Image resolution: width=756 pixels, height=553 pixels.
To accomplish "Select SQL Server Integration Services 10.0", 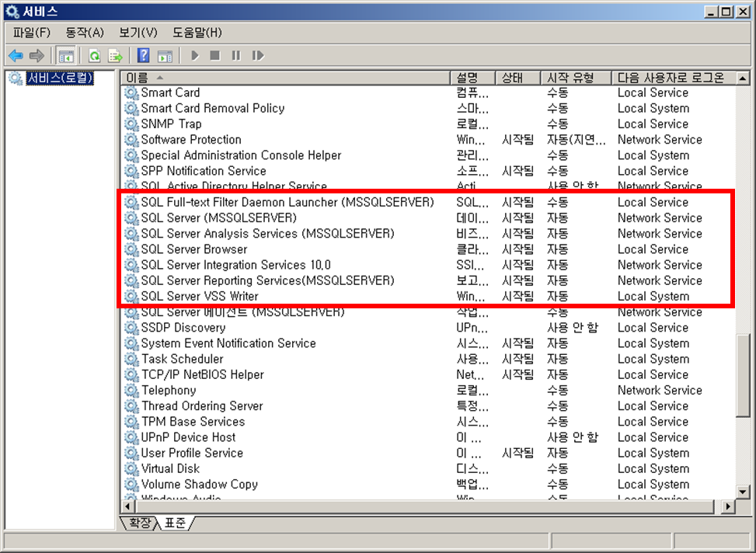I will 429,265.
